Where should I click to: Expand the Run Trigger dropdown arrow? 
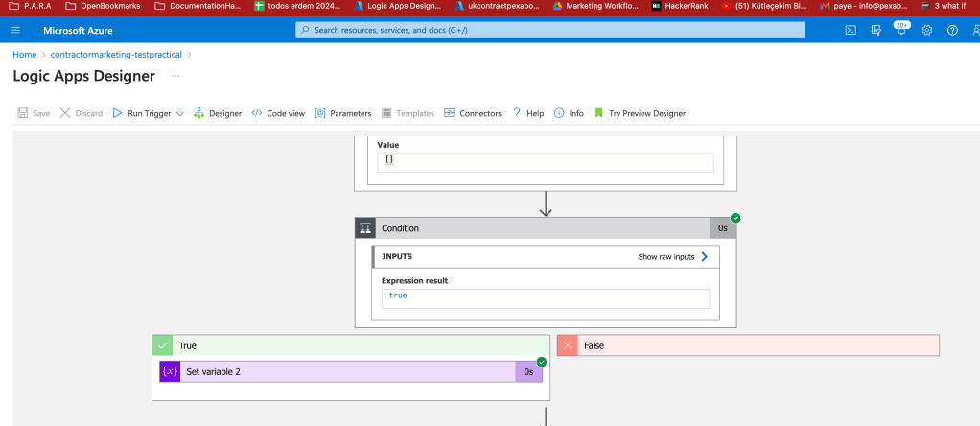click(x=180, y=114)
